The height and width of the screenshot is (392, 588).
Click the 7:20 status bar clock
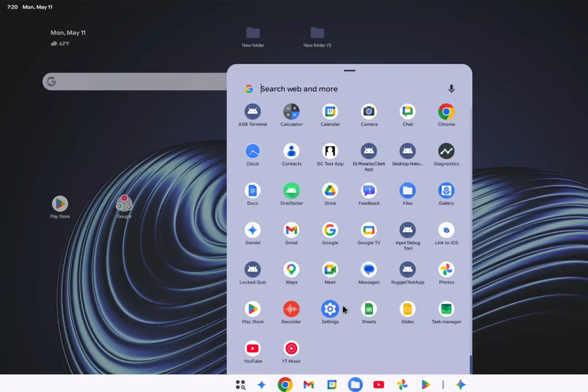pos(13,7)
